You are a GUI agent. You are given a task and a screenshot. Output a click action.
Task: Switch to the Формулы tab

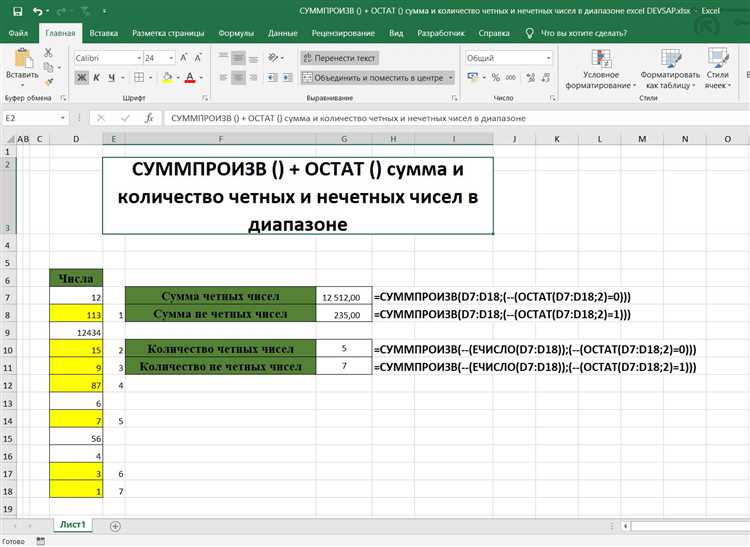(x=236, y=33)
